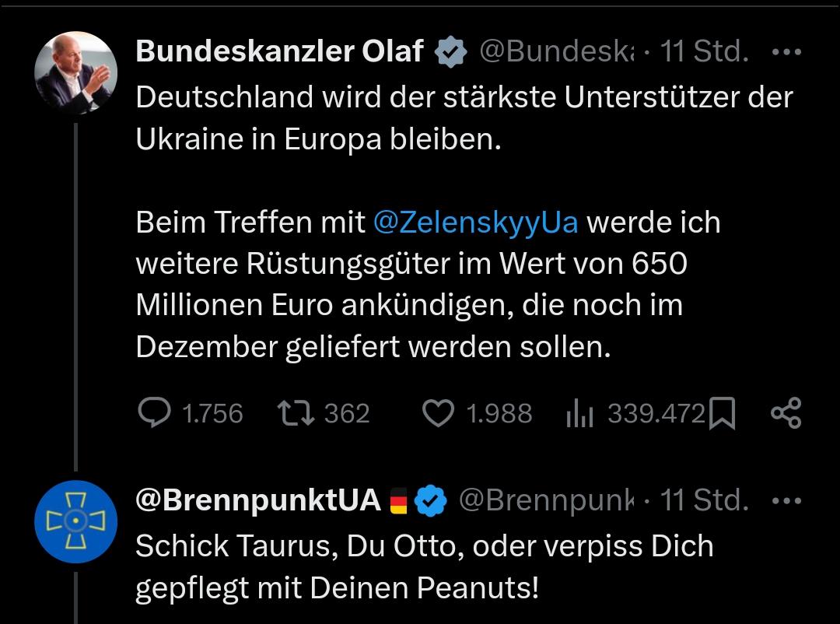Open more options for BrennpunktUA reply
The width and height of the screenshot is (840, 624).
point(786,500)
